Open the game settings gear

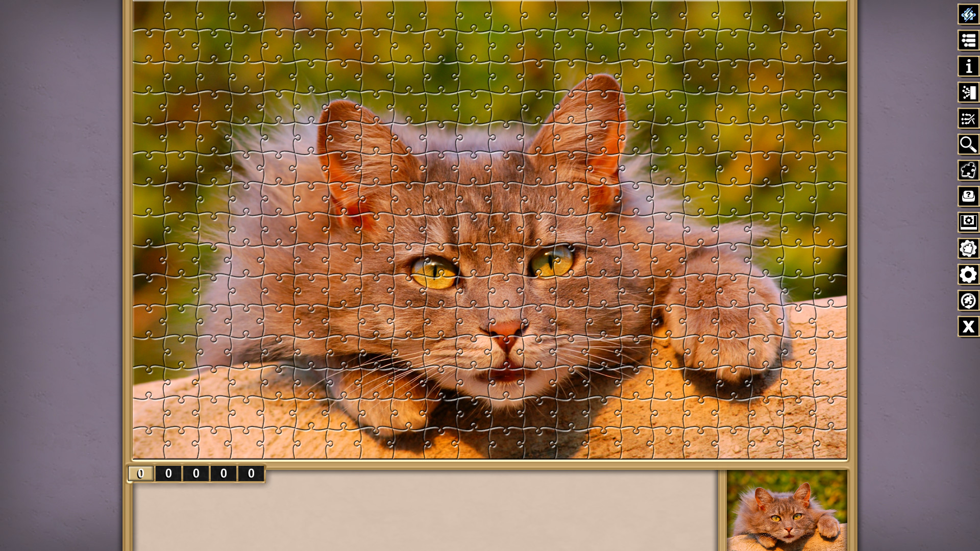coord(968,275)
